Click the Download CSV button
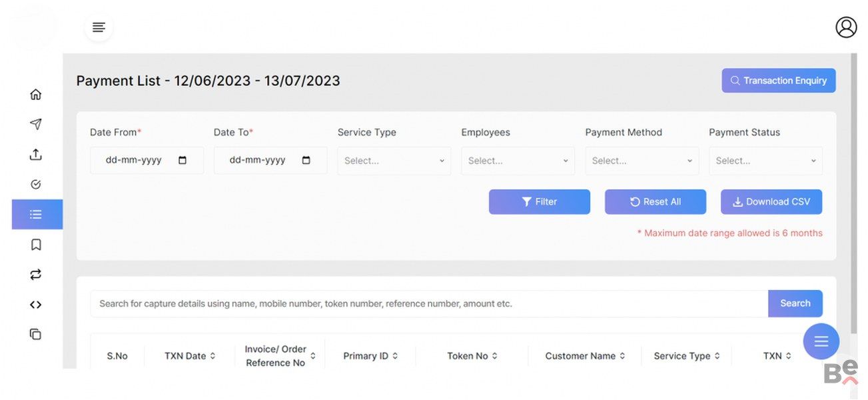 [x=771, y=202]
